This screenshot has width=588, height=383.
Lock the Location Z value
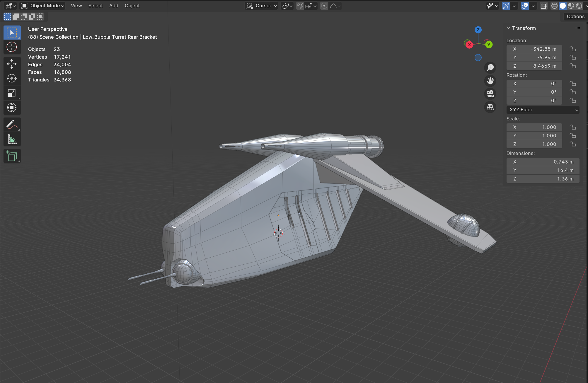coord(573,66)
